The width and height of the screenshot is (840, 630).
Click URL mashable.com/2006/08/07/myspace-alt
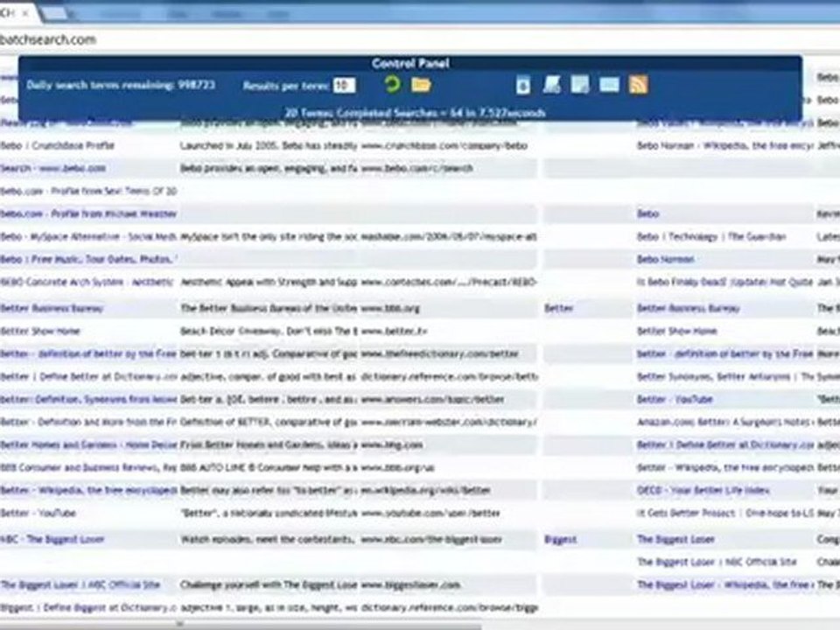(x=449, y=236)
